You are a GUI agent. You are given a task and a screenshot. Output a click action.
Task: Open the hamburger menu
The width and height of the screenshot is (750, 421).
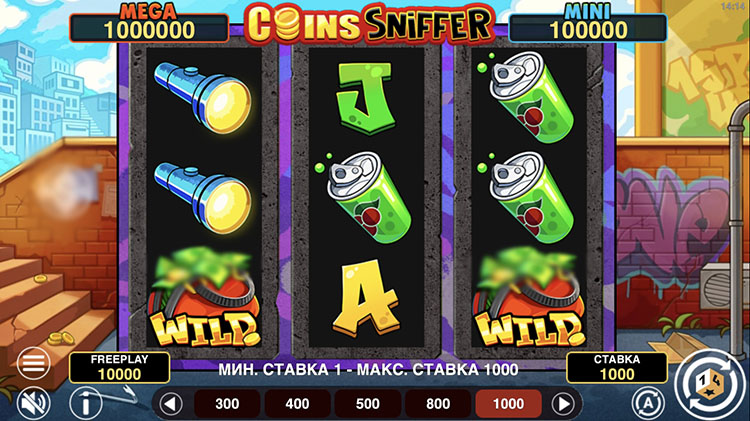click(33, 363)
